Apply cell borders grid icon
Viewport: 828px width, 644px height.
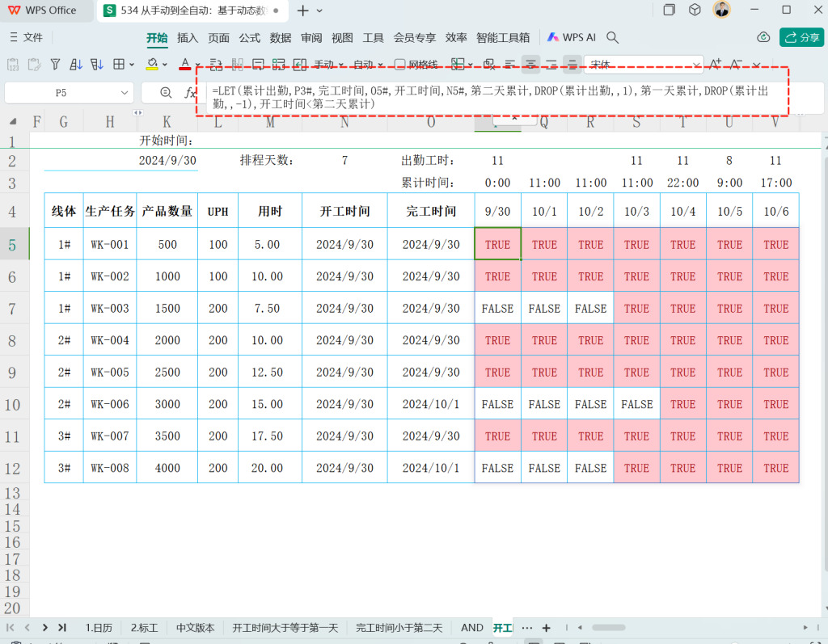119,65
